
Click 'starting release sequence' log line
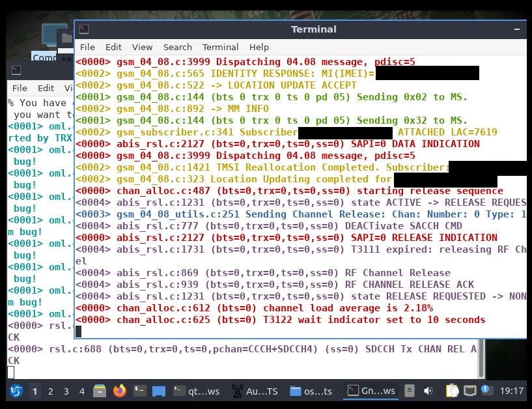coord(289,191)
